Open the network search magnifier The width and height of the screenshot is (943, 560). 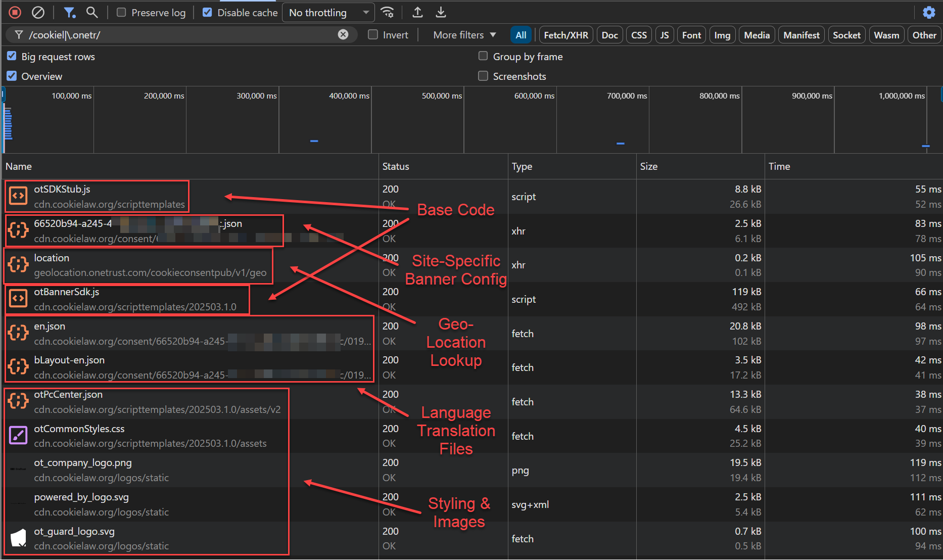pos(92,12)
